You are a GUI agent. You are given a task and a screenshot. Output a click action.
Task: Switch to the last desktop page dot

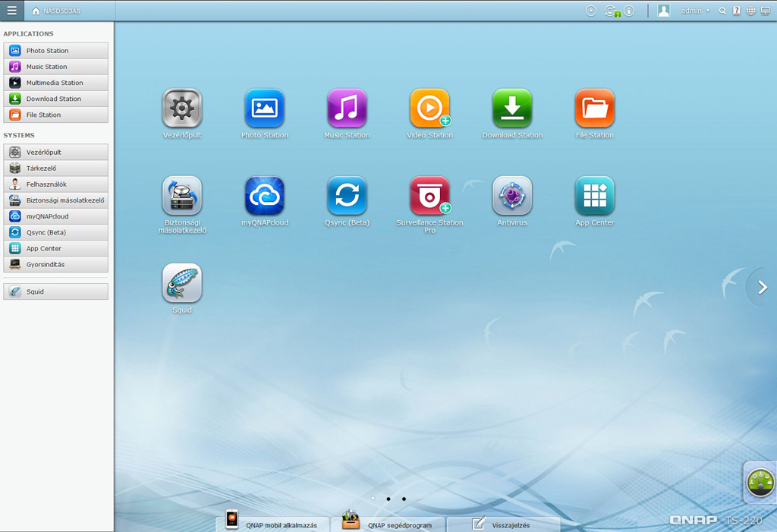tap(404, 499)
